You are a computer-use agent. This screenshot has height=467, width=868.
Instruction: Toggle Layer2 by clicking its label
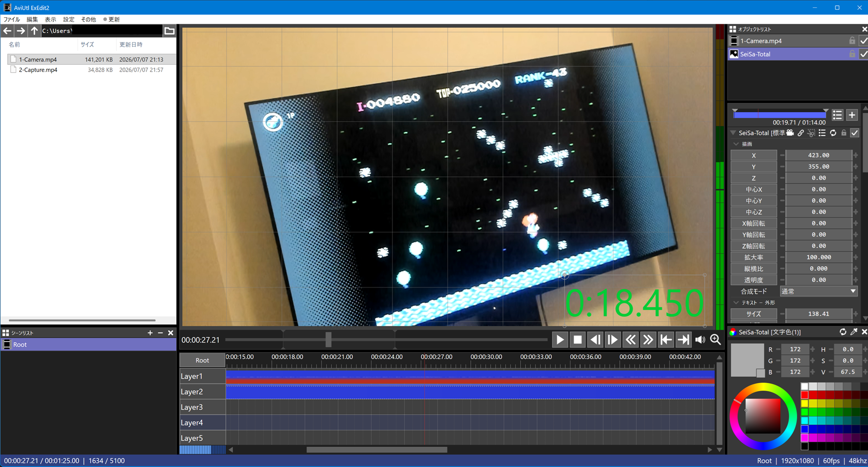202,392
